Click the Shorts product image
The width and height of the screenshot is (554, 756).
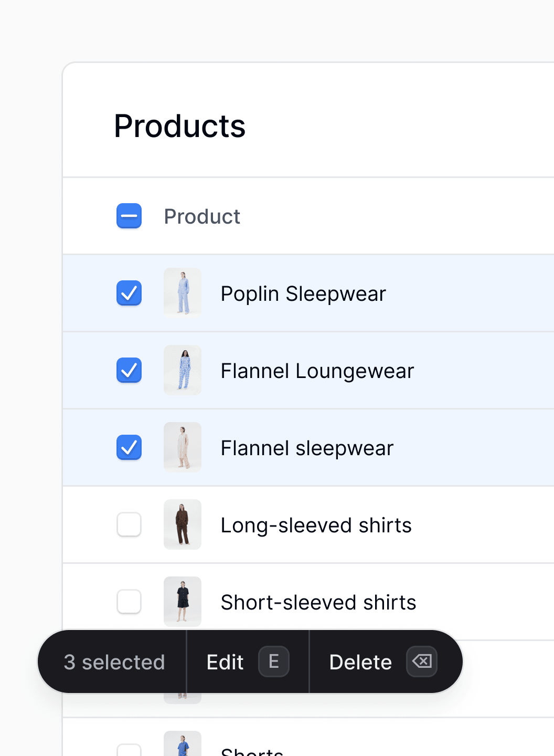(x=183, y=743)
